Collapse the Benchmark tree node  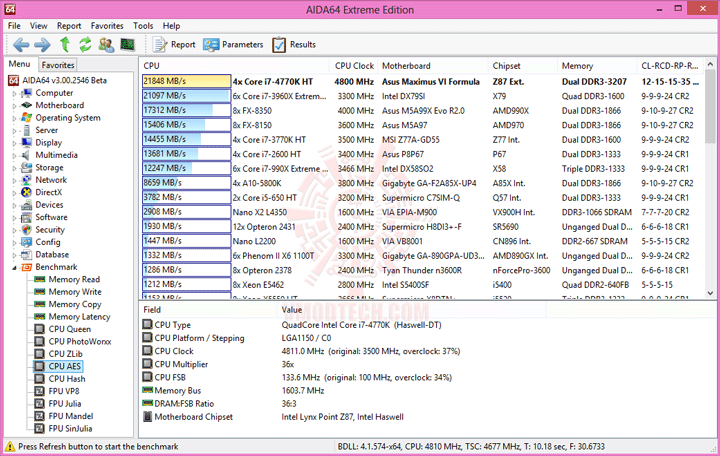[14, 267]
